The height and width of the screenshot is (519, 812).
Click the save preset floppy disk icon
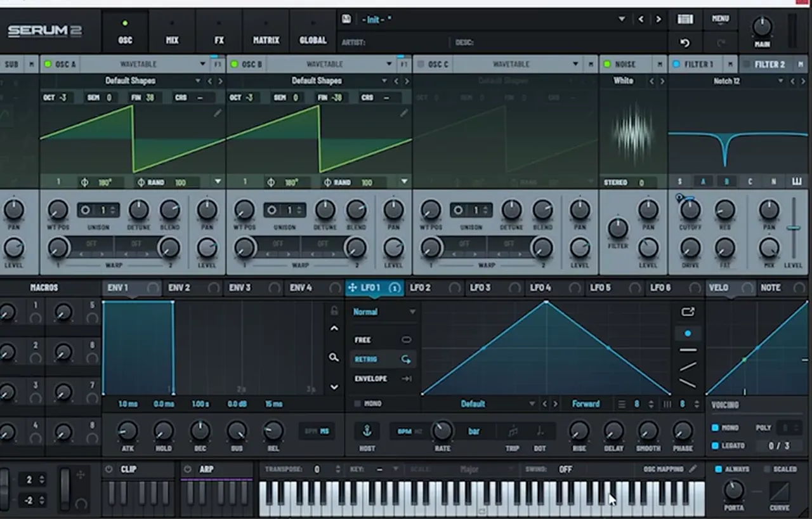point(346,19)
